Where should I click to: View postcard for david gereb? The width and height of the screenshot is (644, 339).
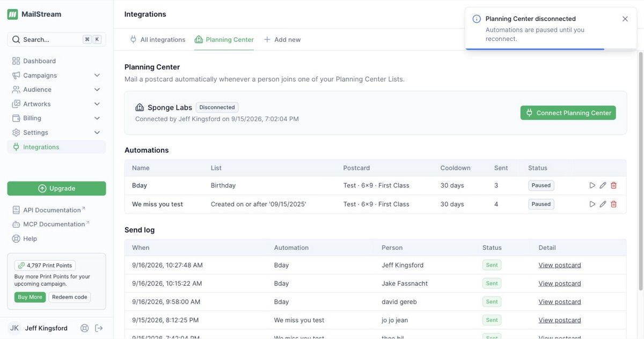pyautogui.click(x=560, y=302)
